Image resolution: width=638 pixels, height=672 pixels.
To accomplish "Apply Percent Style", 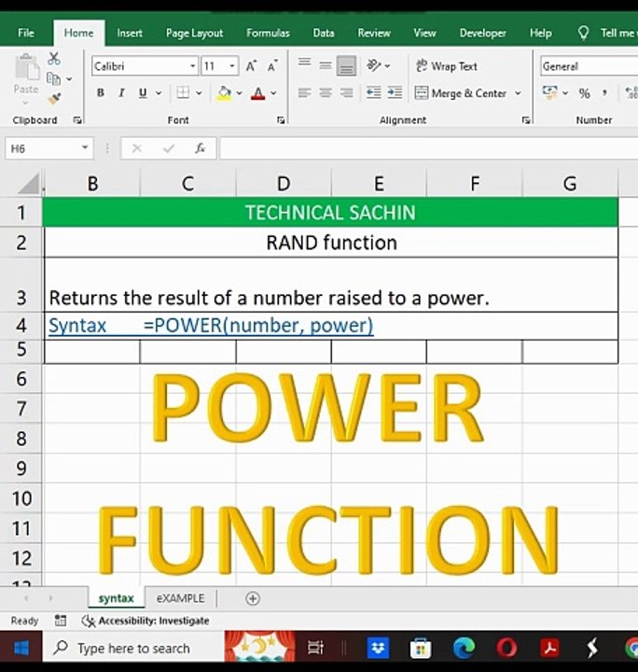I will point(584,93).
